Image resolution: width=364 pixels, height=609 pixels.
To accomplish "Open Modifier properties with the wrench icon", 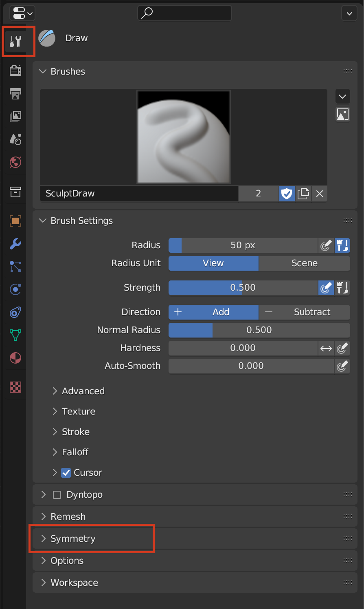I will click(15, 244).
